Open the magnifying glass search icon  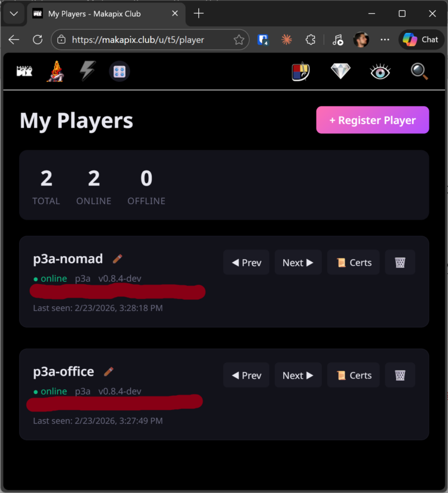coord(419,72)
